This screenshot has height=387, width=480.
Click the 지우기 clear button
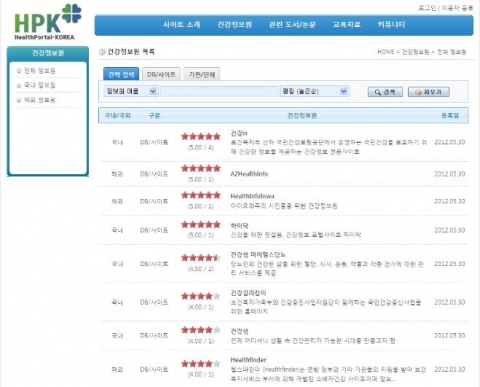429,92
